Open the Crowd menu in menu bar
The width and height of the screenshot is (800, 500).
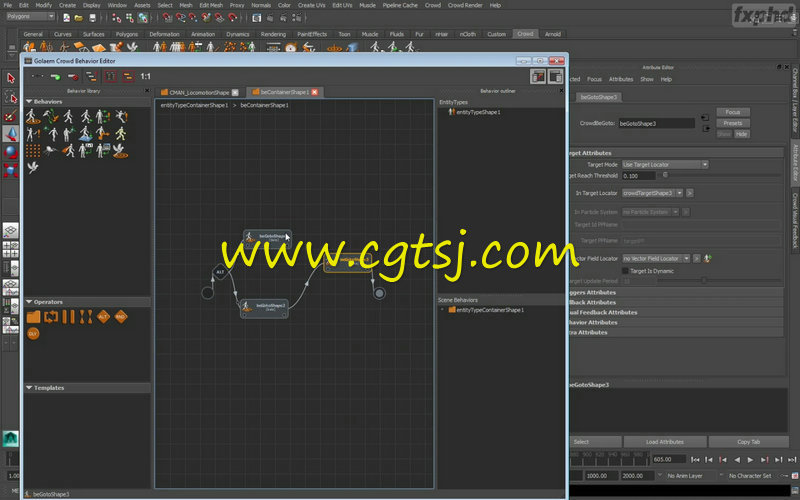(432, 5)
